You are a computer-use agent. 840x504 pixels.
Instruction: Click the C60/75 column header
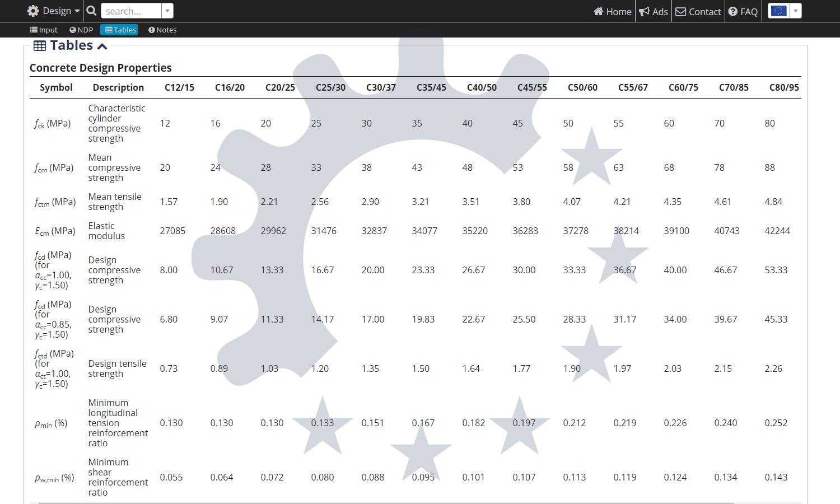(x=683, y=87)
